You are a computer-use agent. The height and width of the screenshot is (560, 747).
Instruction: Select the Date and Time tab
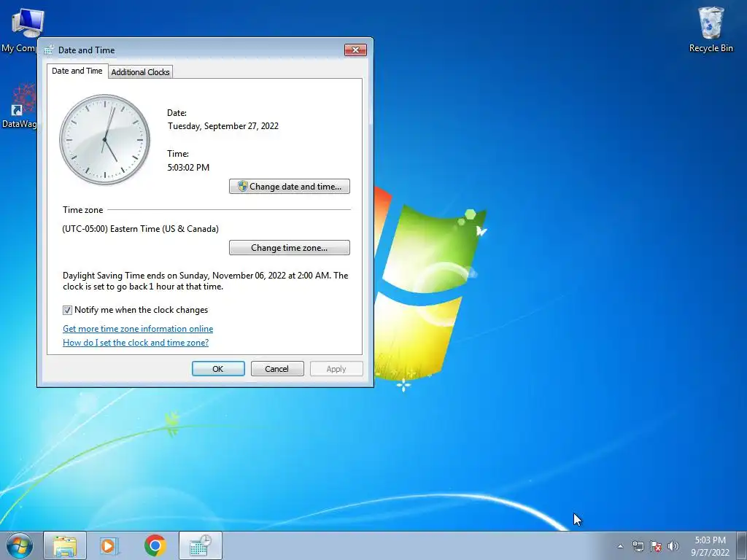77,71
